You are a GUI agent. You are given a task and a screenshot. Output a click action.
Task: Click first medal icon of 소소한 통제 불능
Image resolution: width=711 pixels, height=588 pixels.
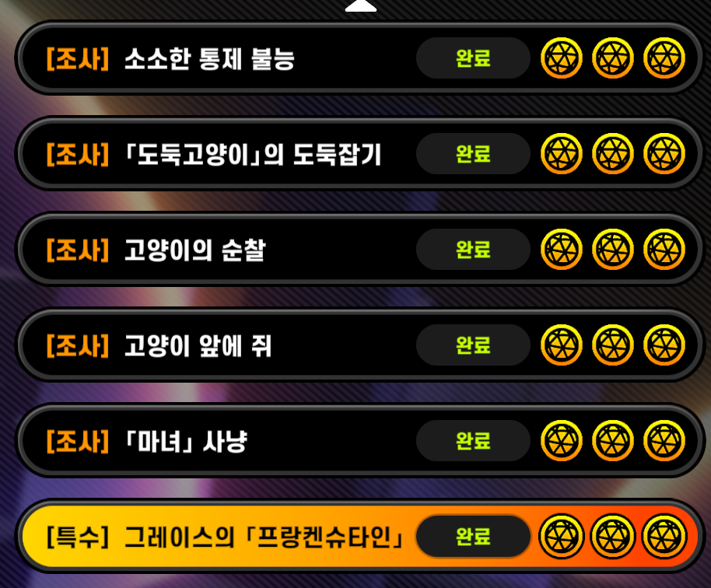point(562,58)
